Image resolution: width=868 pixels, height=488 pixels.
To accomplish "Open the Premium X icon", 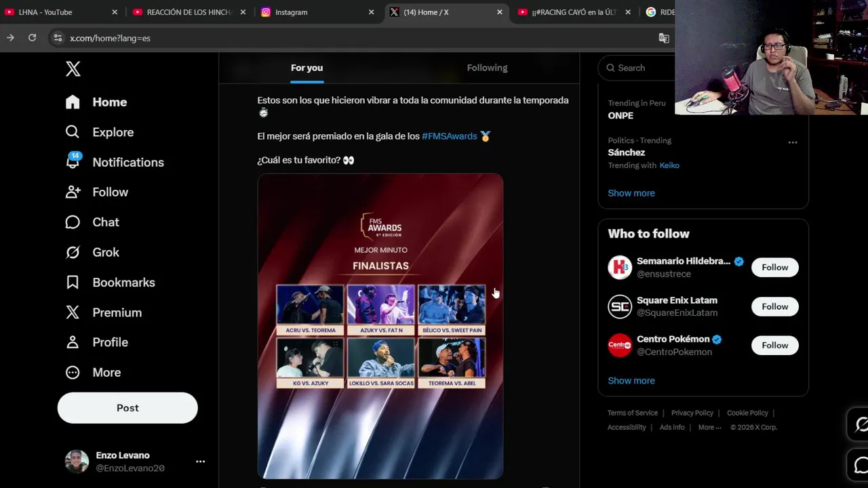I will (73, 312).
